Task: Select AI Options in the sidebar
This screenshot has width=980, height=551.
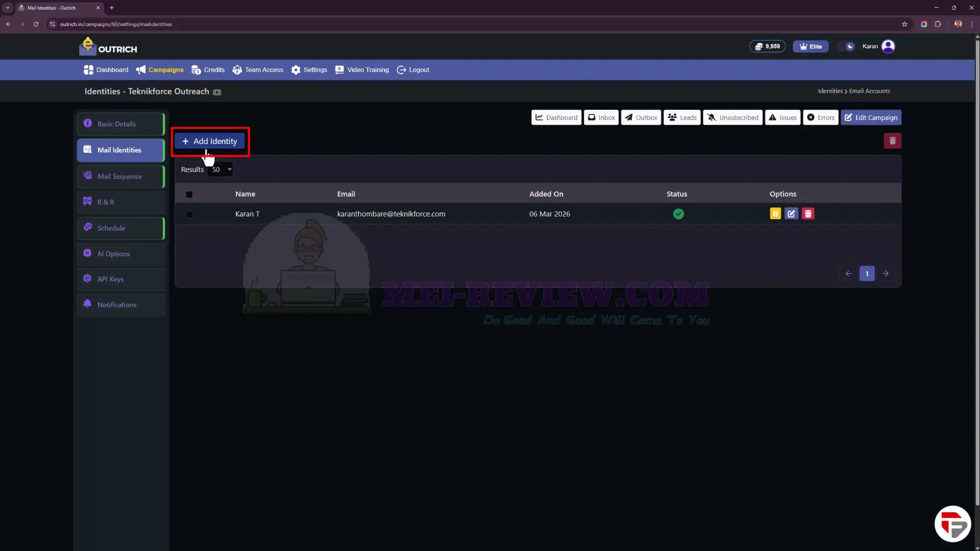Action: 121,254
